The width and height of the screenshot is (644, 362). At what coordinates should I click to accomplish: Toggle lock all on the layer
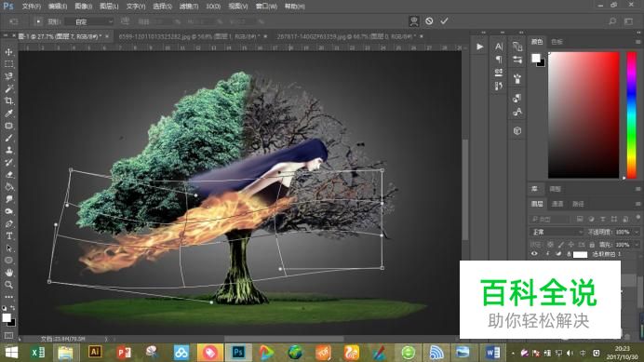(x=592, y=245)
